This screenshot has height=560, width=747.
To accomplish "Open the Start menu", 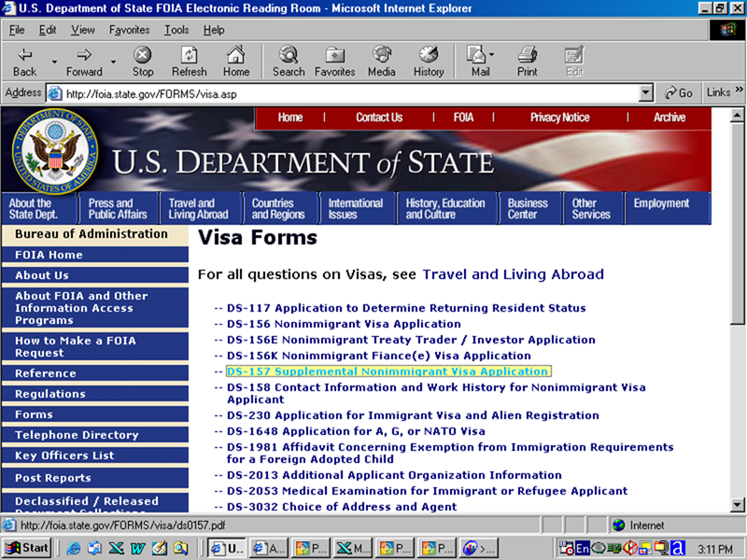I will pos(27,548).
